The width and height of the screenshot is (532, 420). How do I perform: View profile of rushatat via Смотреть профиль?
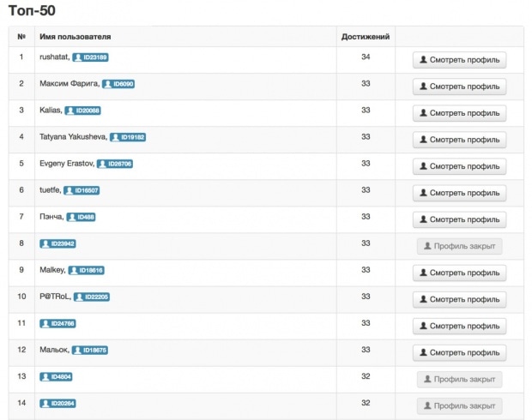[459, 60]
